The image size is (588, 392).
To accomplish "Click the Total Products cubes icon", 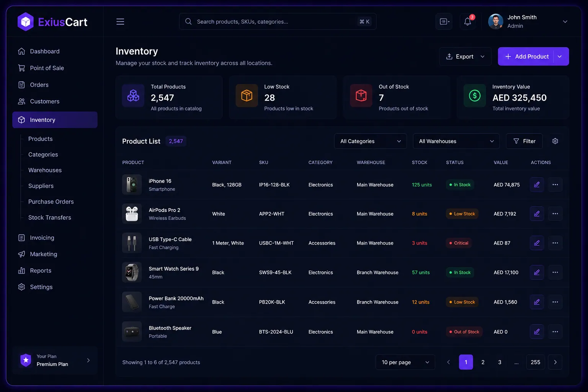I will [x=133, y=96].
